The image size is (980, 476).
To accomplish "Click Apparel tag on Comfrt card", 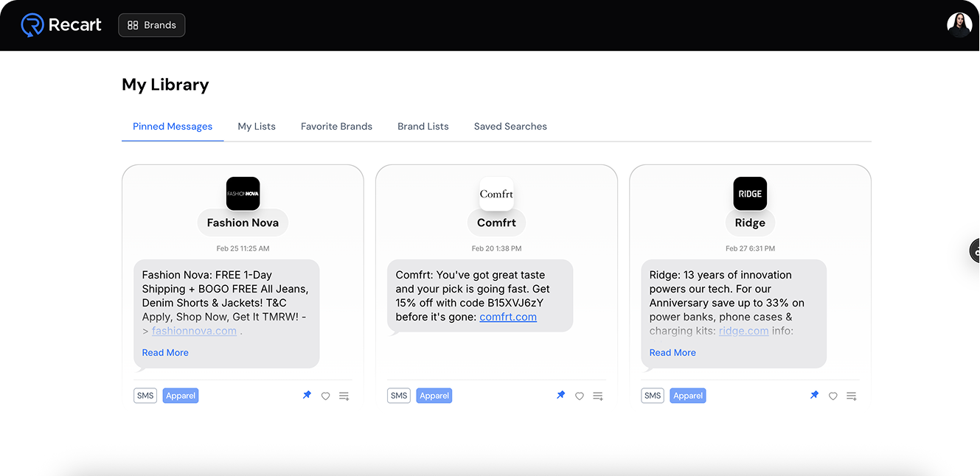I will coord(434,396).
